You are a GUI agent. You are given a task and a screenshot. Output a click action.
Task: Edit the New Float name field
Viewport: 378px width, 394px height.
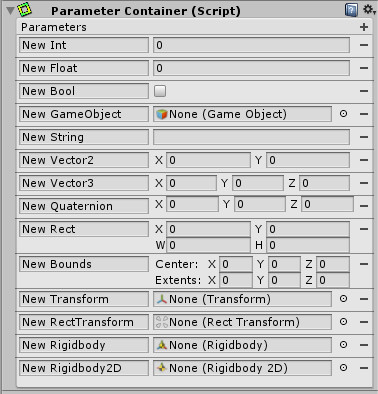pyautogui.click(x=84, y=68)
